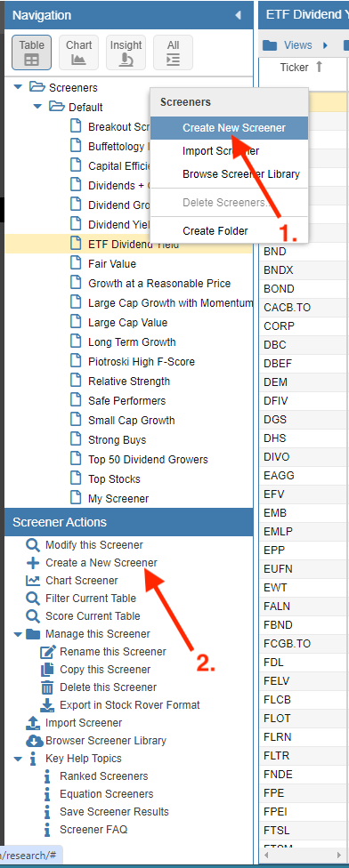Click Create a New Screener action
349x868 pixels.
pos(101,563)
